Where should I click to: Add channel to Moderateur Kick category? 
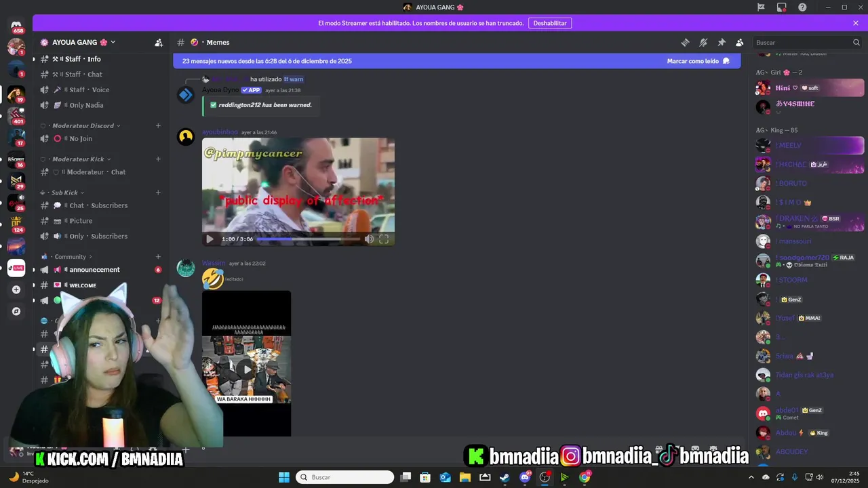[158, 159]
